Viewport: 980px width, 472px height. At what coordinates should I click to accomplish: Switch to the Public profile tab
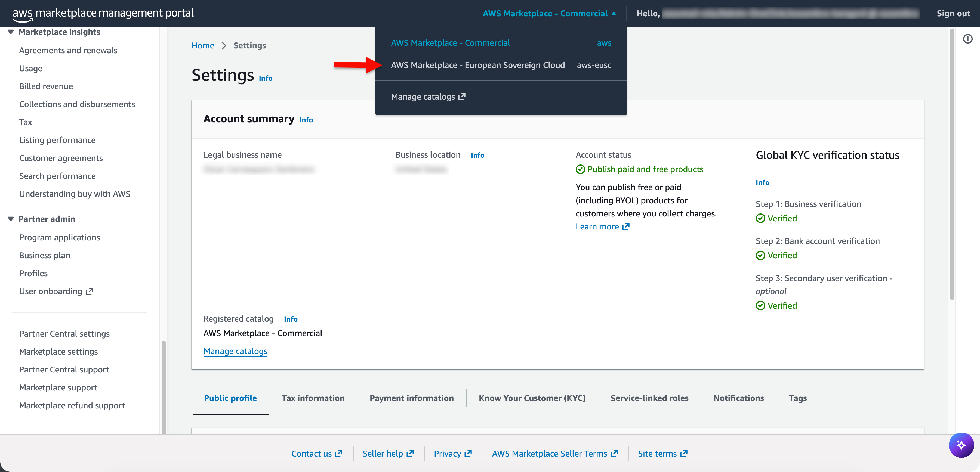click(230, 398)
